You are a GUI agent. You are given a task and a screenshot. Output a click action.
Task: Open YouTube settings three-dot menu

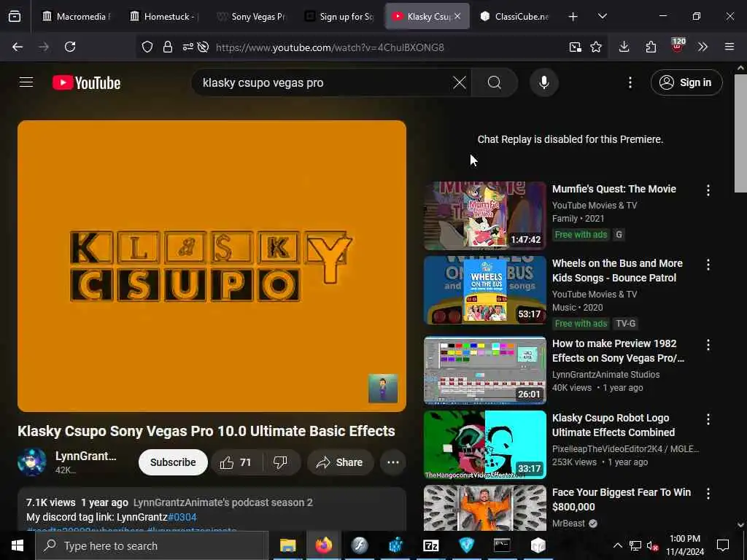(630, 82)
